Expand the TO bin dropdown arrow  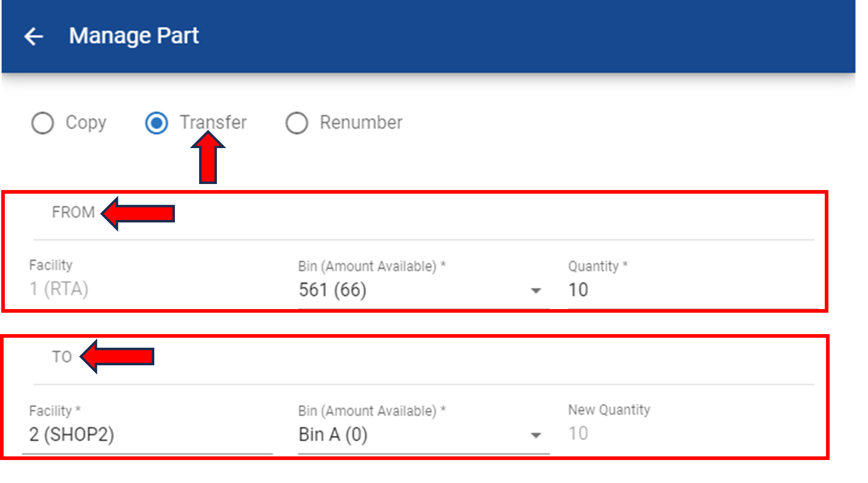tap(536, 435)
